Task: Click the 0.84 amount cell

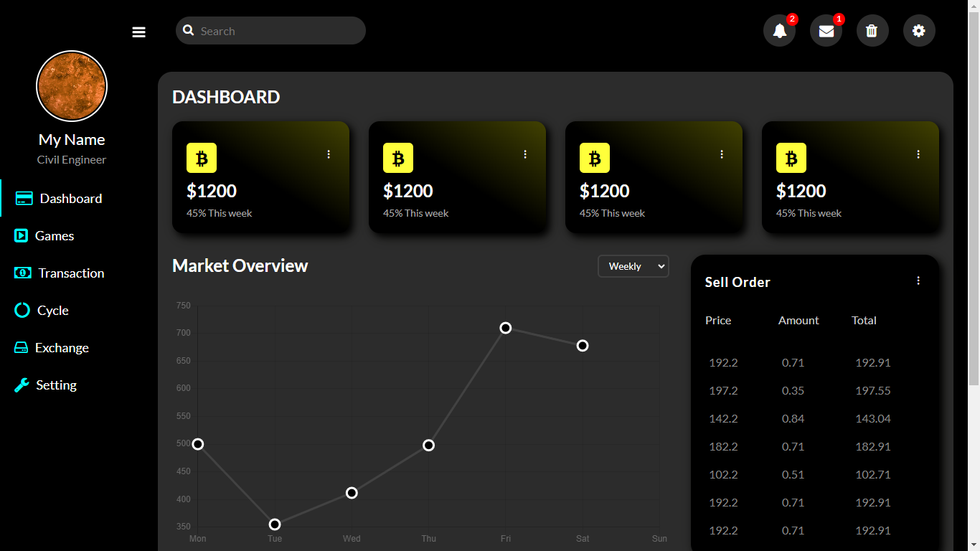Action: 793,419
